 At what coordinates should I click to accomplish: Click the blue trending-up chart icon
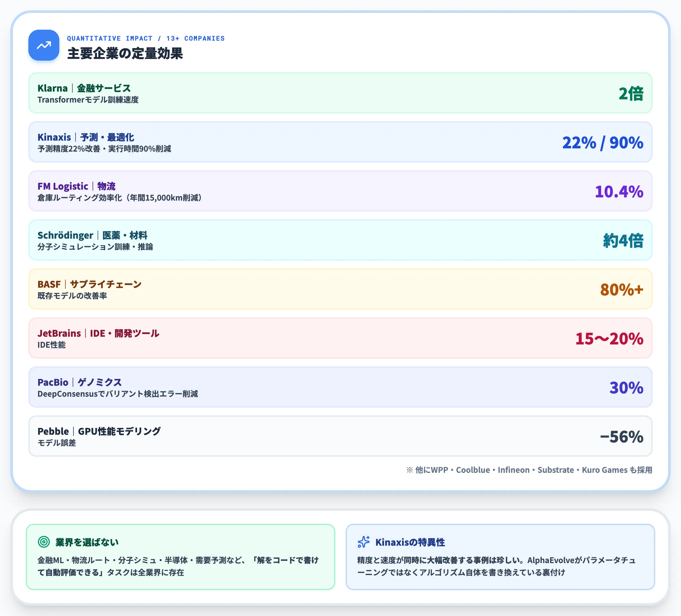click(x=44, y=45)
